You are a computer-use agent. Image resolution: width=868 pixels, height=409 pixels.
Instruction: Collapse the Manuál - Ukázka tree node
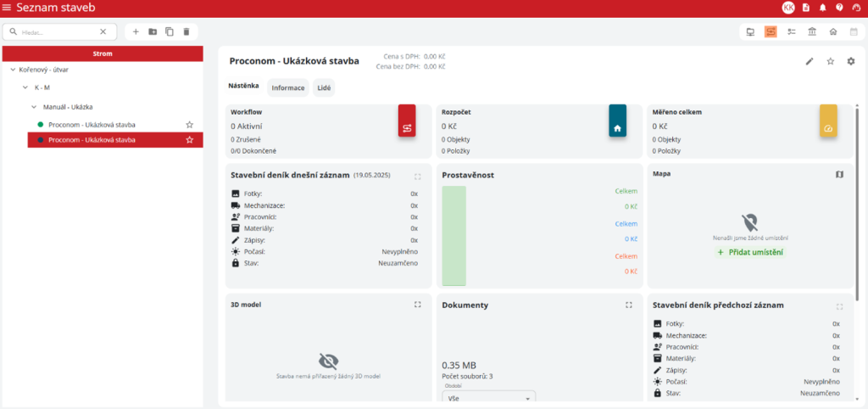coord(35,107)
